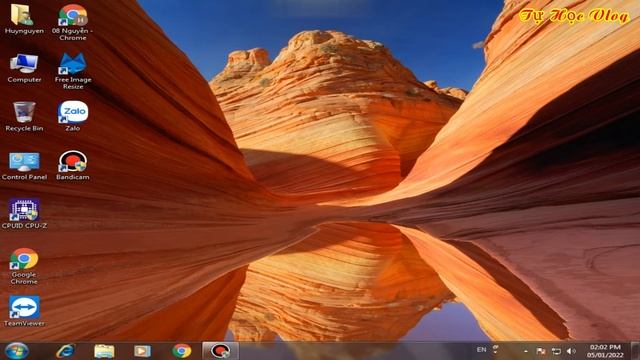The image size is (640, 360).
Task: Open the Action Center flag icon
Action: pos(541,351)
